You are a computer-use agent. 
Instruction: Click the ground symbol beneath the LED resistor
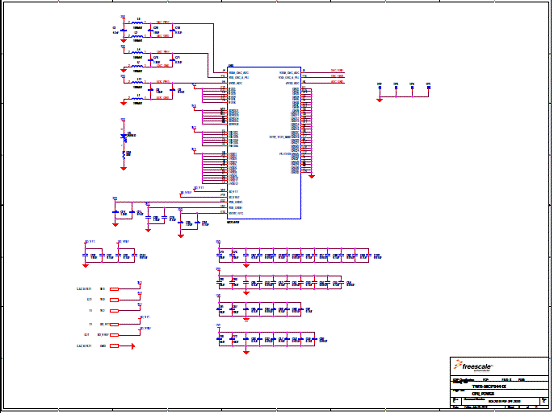tap(123, 169)
